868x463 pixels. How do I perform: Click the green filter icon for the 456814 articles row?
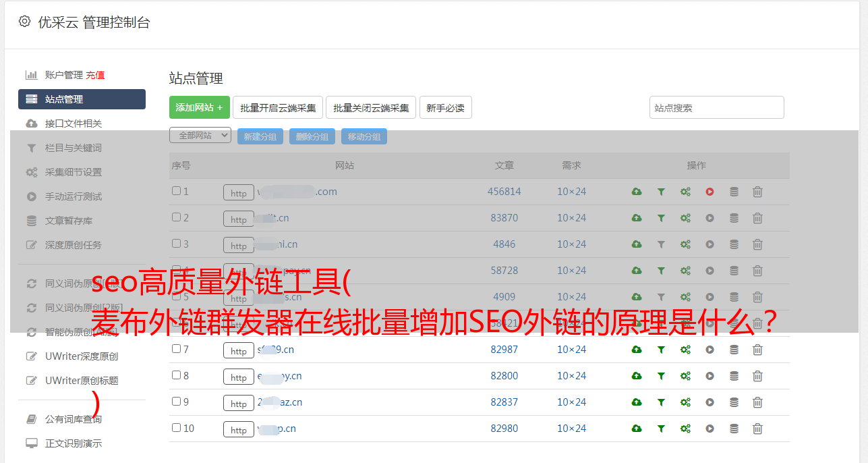(661, 192)
